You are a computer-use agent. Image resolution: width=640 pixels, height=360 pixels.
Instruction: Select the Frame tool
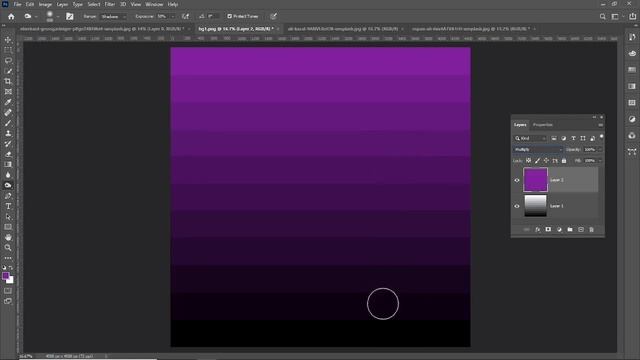tap(8, 92)
